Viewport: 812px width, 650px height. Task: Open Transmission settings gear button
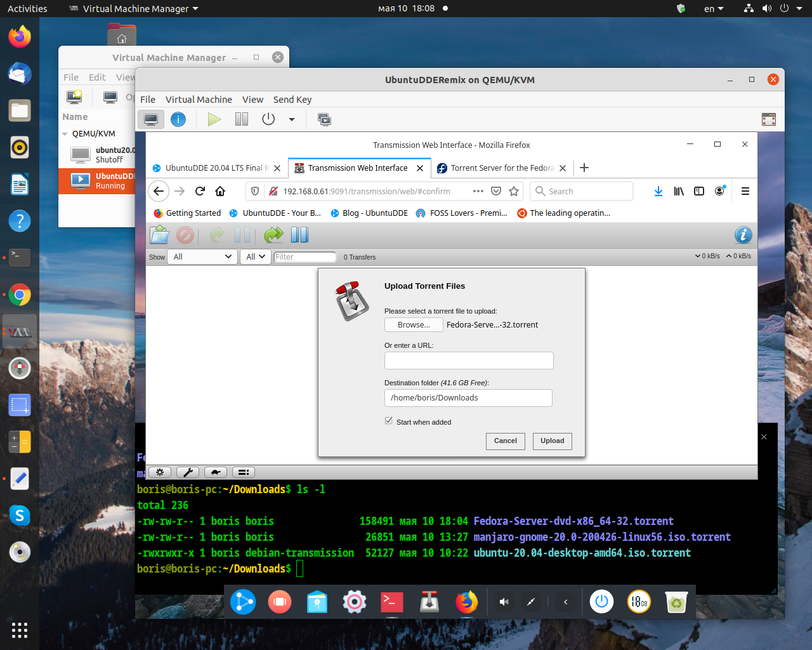[x=160, y=472]
